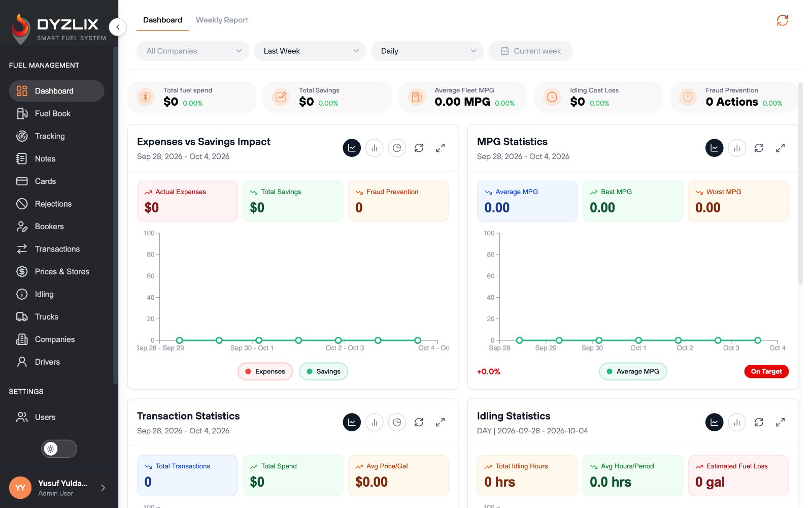The width and height of the screenshot is (812, 508).
Task: Open Fuel Book in the sidebar
Action: 56,113
